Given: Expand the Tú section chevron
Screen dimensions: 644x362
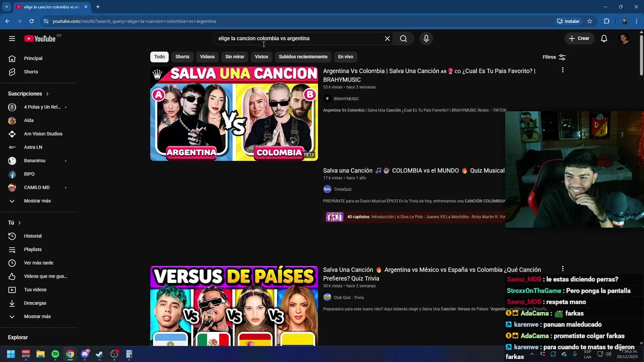Looking at the screenshot, I should pos(20,223).
